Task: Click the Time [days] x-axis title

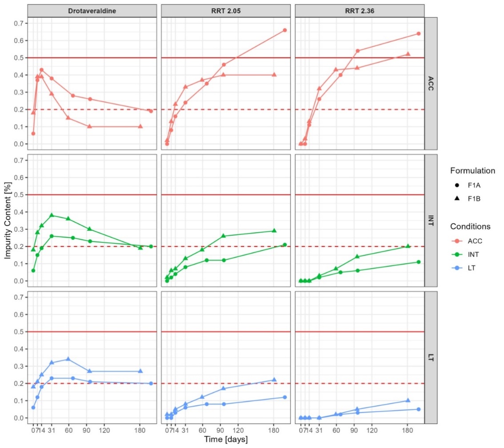Action: pyautogui.click(x=226, y=440)
